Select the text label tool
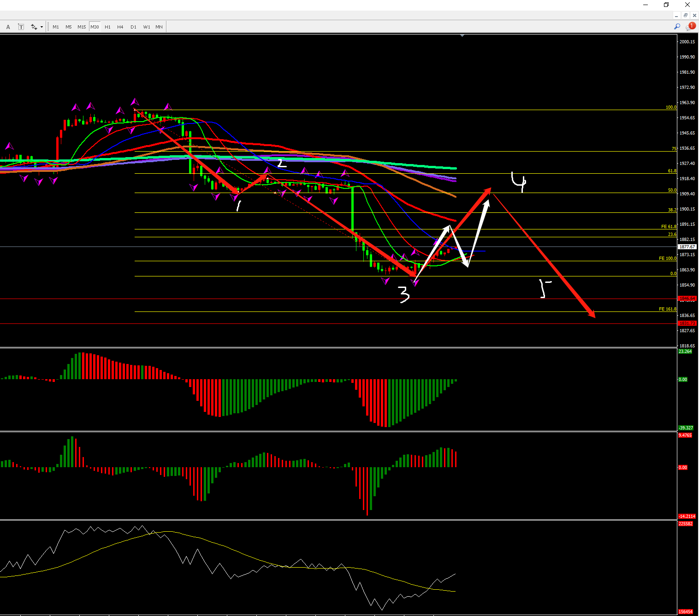Image resolution: width=699 pixels, height=616 pixels. click(21, 27)
